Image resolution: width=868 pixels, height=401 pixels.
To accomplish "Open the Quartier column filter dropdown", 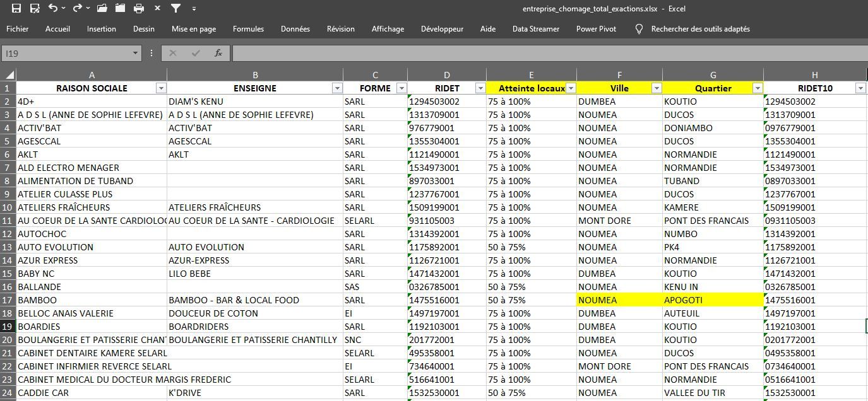I will click(x=758, y=88).
